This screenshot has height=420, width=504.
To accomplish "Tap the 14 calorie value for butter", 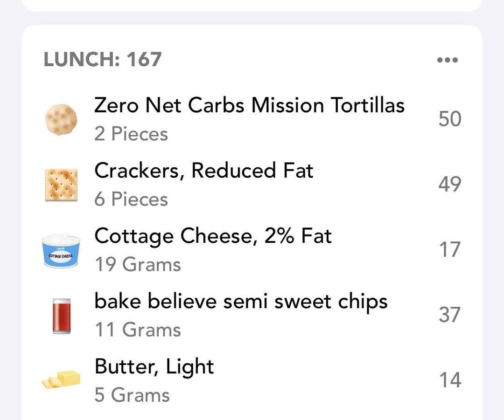I will pos(451,380).
